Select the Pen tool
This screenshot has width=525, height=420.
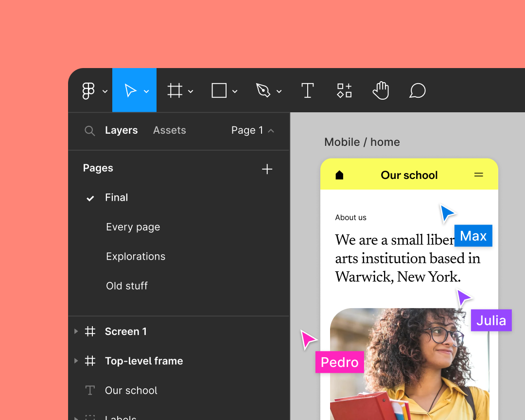tap(264, 90)
